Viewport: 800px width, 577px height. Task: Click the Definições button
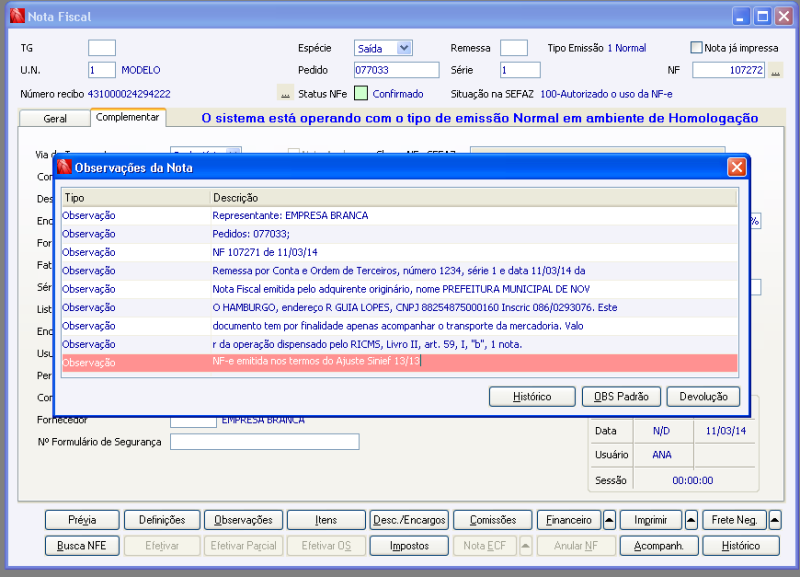[x=162, y=520]
